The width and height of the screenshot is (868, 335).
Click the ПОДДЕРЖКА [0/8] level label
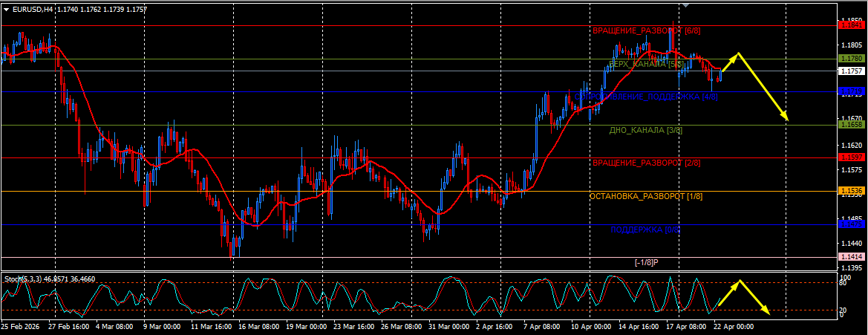(646, 230)
